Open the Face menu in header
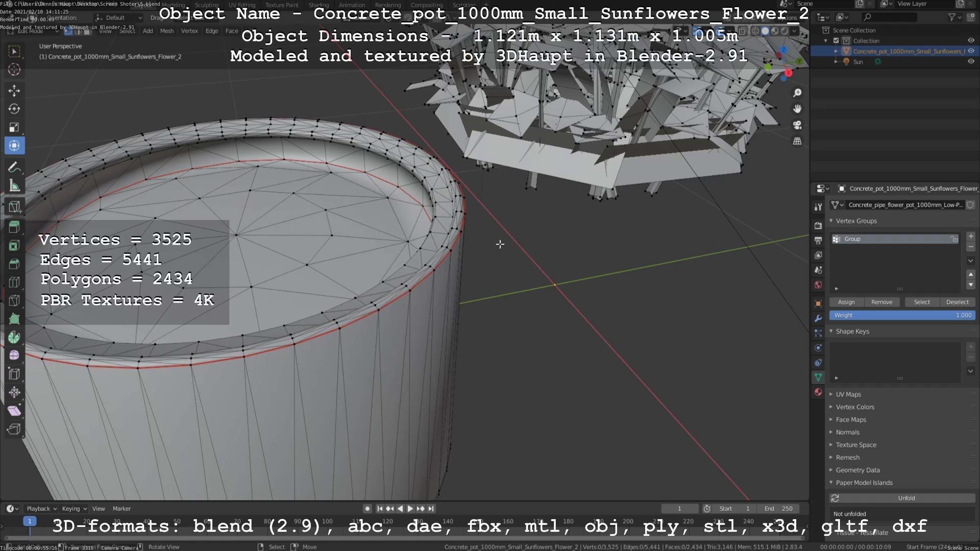Screen dimensions: 980x551 tap(232, 31)
